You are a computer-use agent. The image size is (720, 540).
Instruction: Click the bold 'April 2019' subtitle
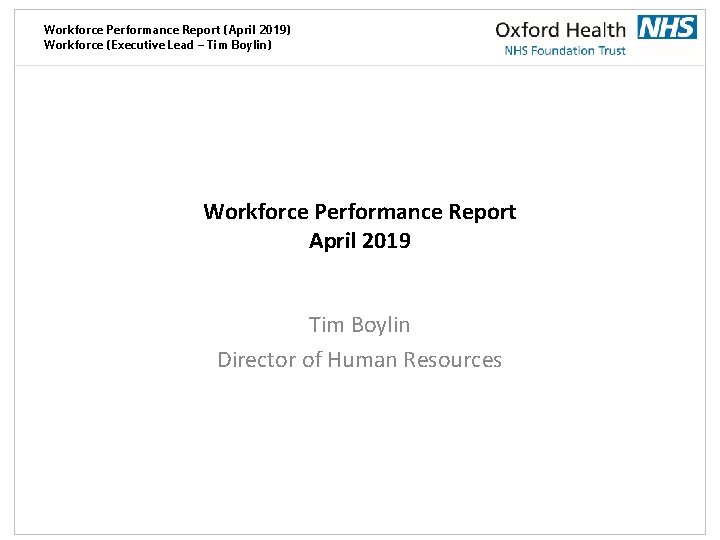(360, 241)
